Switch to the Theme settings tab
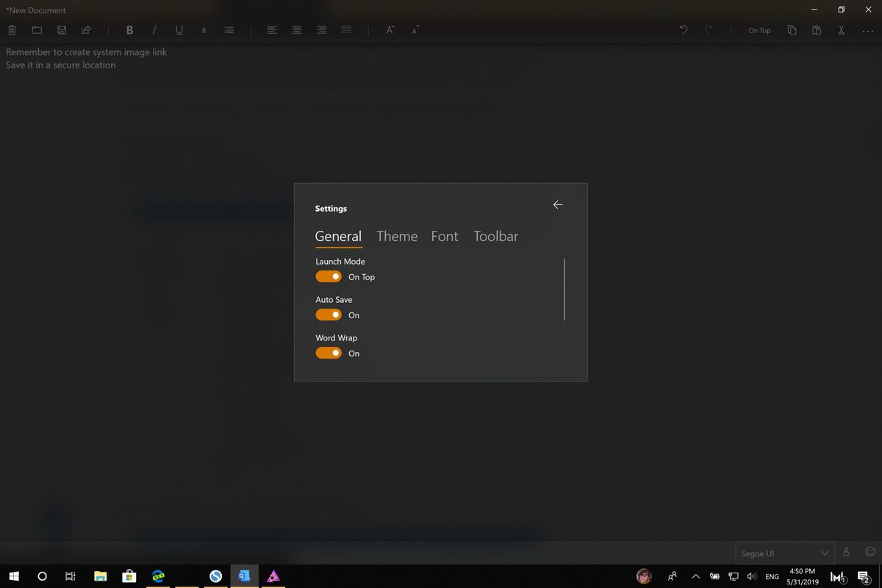 point(397,236)
